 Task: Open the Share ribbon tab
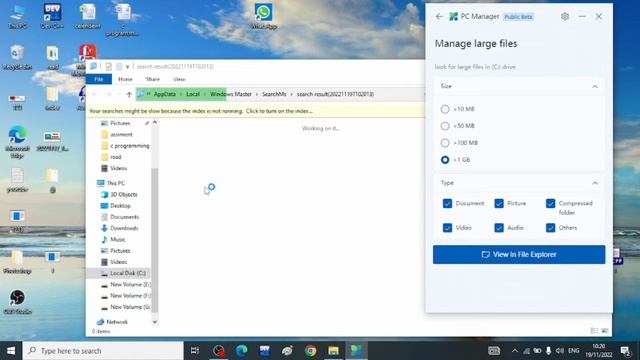pyautogui.click(x=153, y=79)
